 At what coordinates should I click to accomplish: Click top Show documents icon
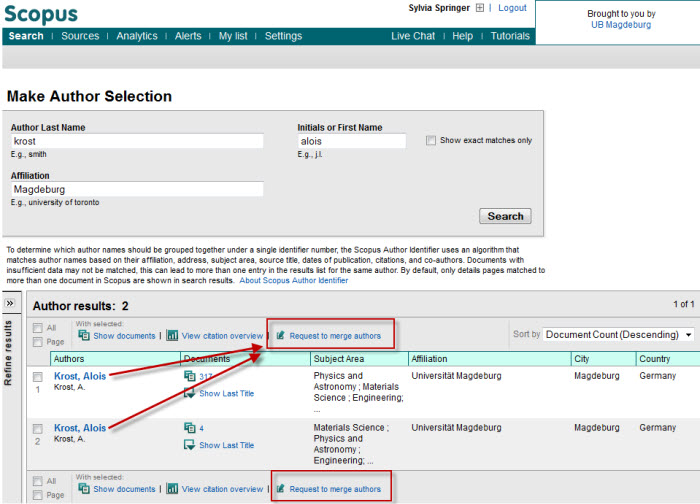[83, 335]
